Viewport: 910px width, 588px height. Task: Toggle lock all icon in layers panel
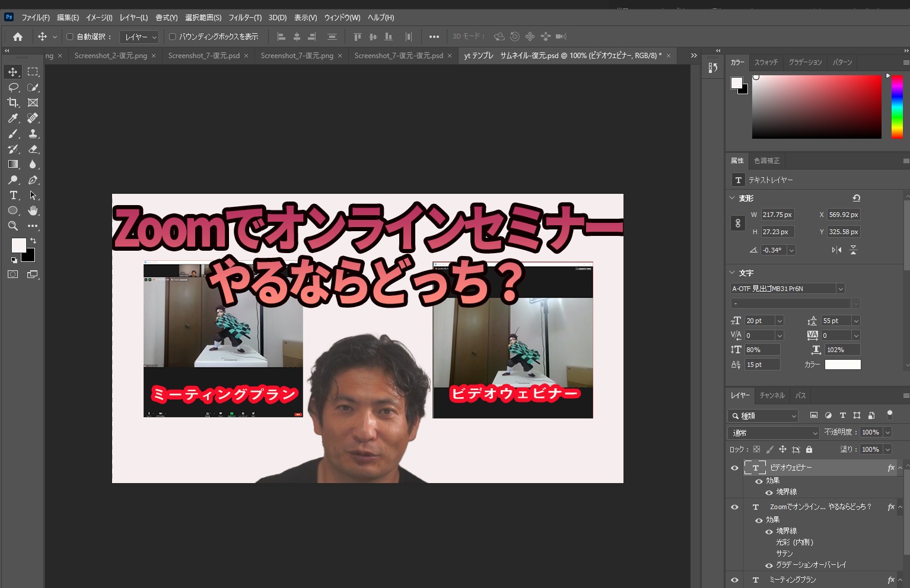809,449
